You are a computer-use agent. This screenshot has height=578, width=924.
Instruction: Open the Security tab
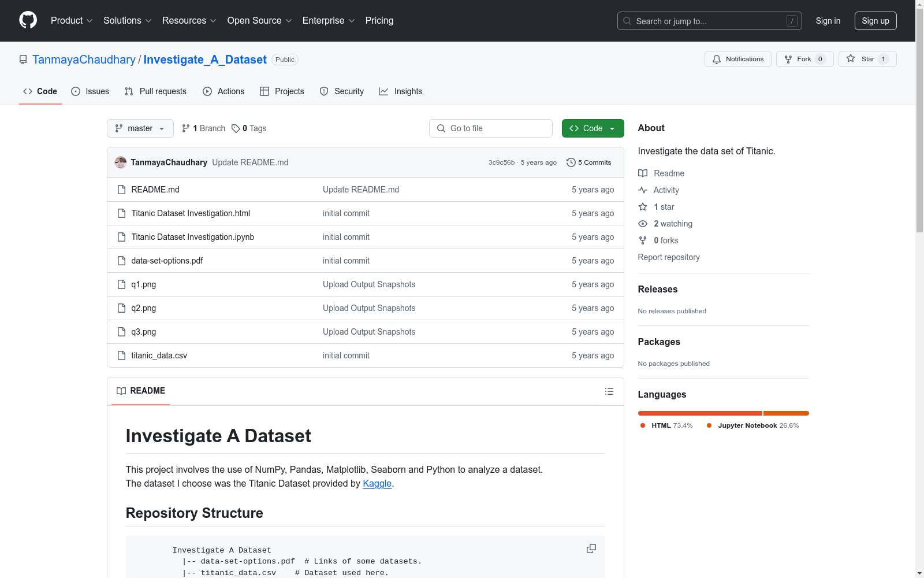pyautogui.click(x=342, y=91)
